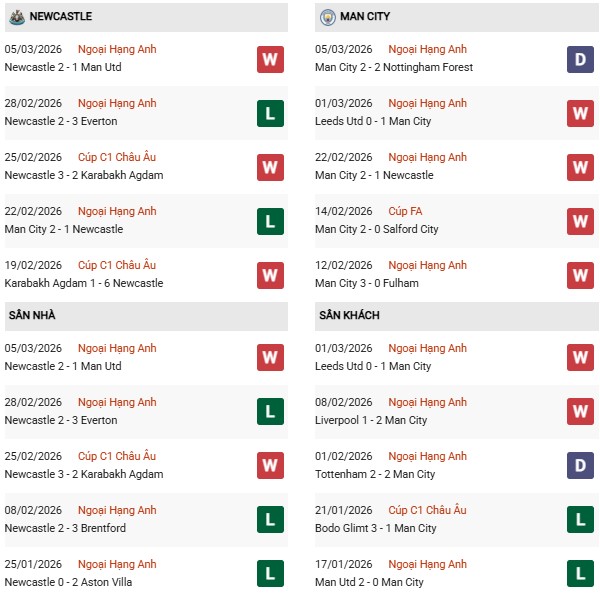This screenshot has height=595, width=600.
Task: Click the L badge for Newcastle–Brentford
Action: click(x=270, y=520)
